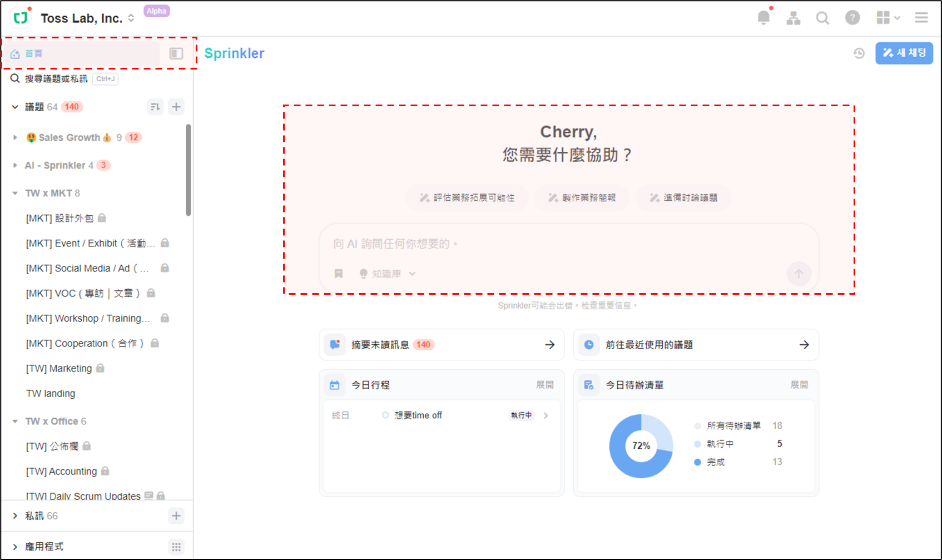Open [MKT] VOC topic
Image resolution: width=942 pixels, height=560 pixels.
[x=90, y=293]
